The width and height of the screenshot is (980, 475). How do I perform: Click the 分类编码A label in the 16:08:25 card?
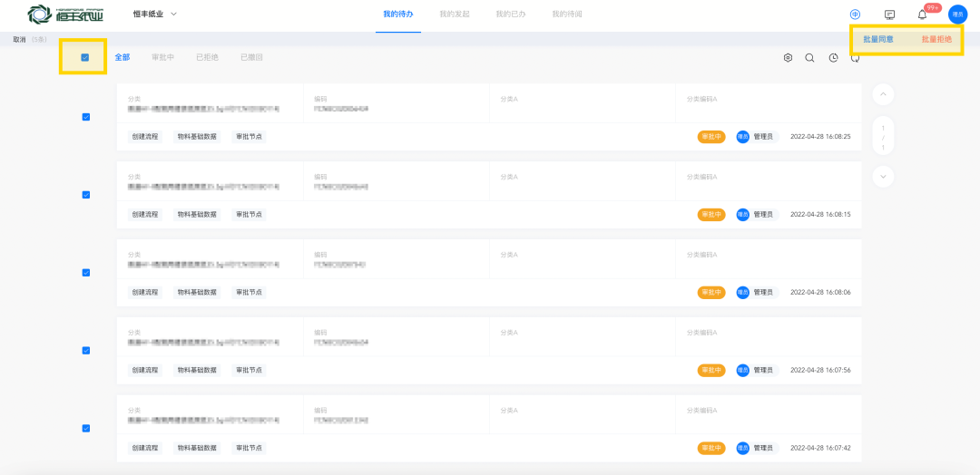pos(701,99)
